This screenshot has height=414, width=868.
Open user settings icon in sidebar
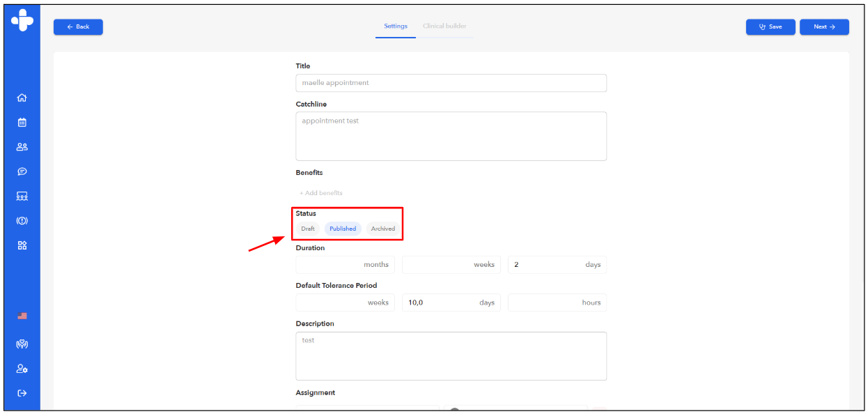[22, 369]
